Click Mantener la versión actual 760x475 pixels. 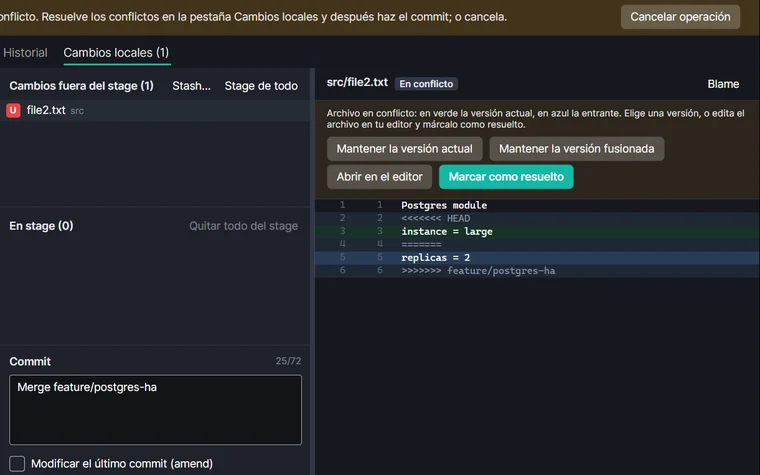(x=404, y=149)
